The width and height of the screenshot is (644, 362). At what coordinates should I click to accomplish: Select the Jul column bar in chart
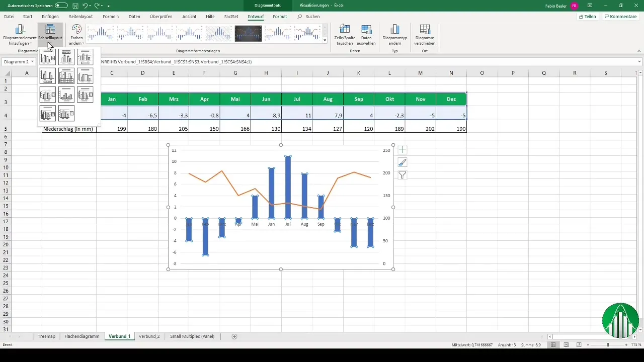click(288, 187)
